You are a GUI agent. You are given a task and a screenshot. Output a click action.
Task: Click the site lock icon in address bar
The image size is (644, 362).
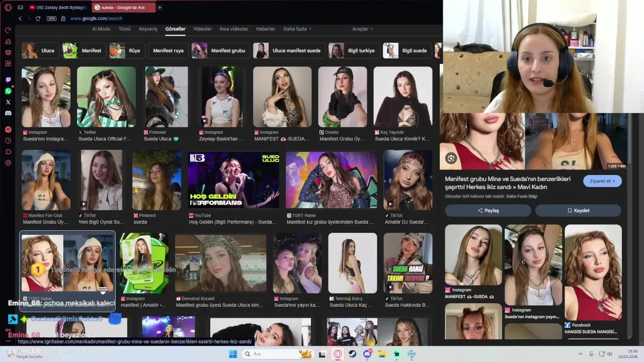click(63, 19)
